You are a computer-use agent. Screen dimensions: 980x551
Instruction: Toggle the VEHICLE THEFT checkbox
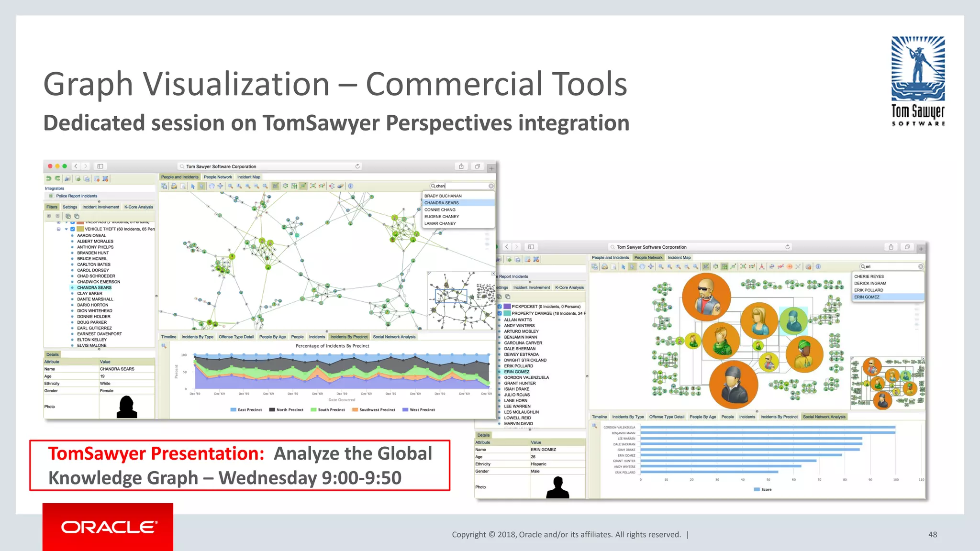73,229
